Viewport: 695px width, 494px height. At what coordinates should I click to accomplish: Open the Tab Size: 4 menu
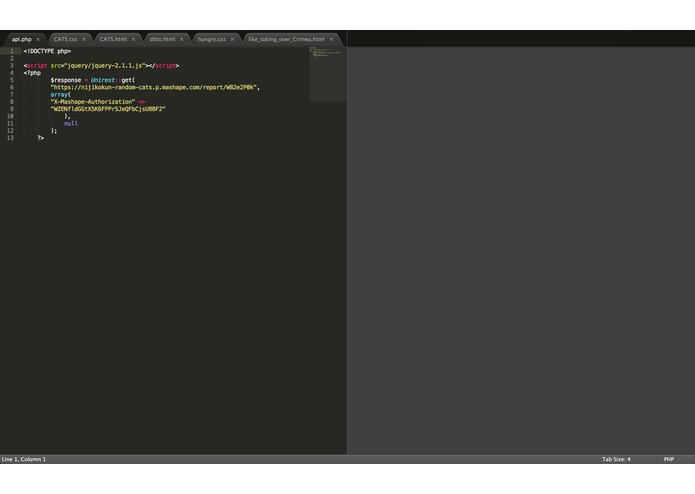[616, 459]
